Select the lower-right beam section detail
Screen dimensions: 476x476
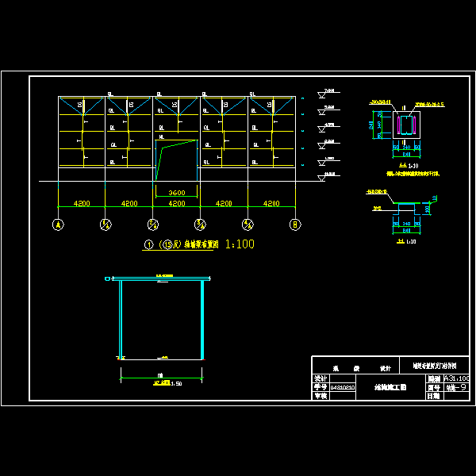[x=405, y=214]
